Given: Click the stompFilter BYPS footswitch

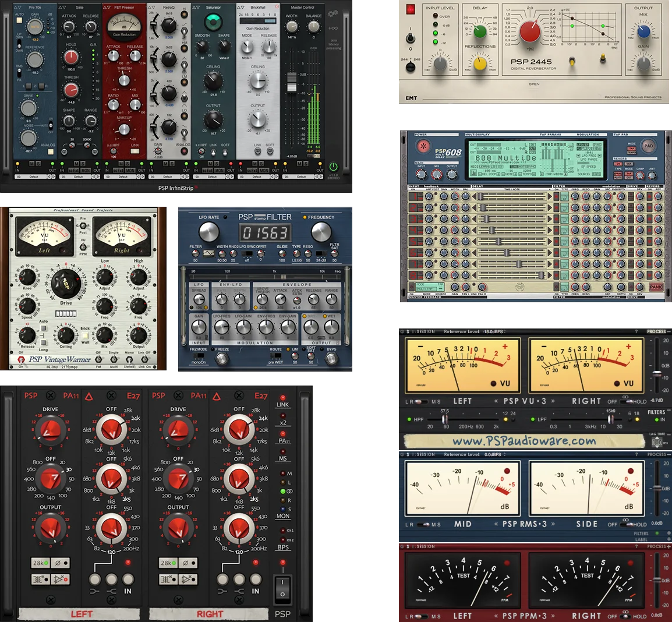Looking at the screenshot, I should tap(331, 359).
